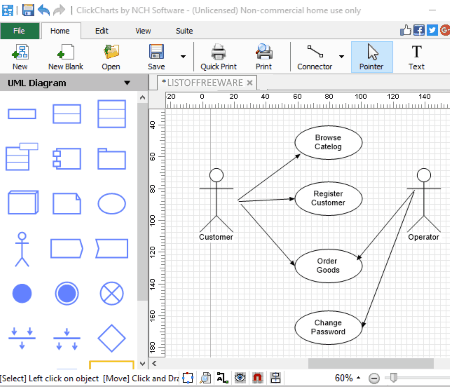The width and height of the screenshot is (450, 387).
Task: Save the diagram using the Save icon
Action: 156,57
